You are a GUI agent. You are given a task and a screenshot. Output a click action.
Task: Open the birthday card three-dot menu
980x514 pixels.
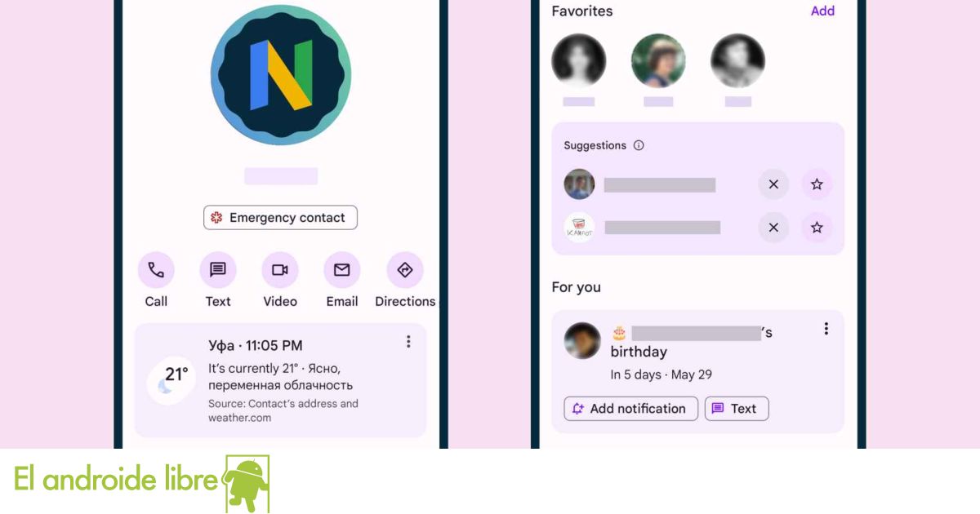826,328
